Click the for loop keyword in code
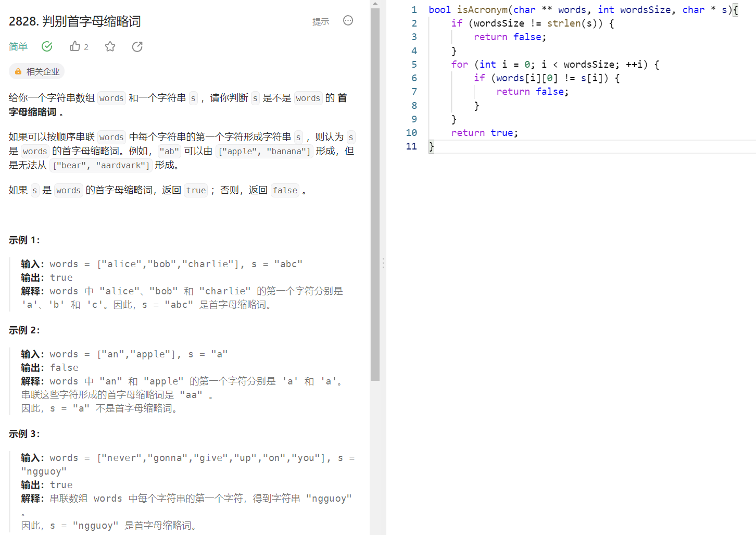The height and width of the screenshot is (535, 756). point(460,64)
